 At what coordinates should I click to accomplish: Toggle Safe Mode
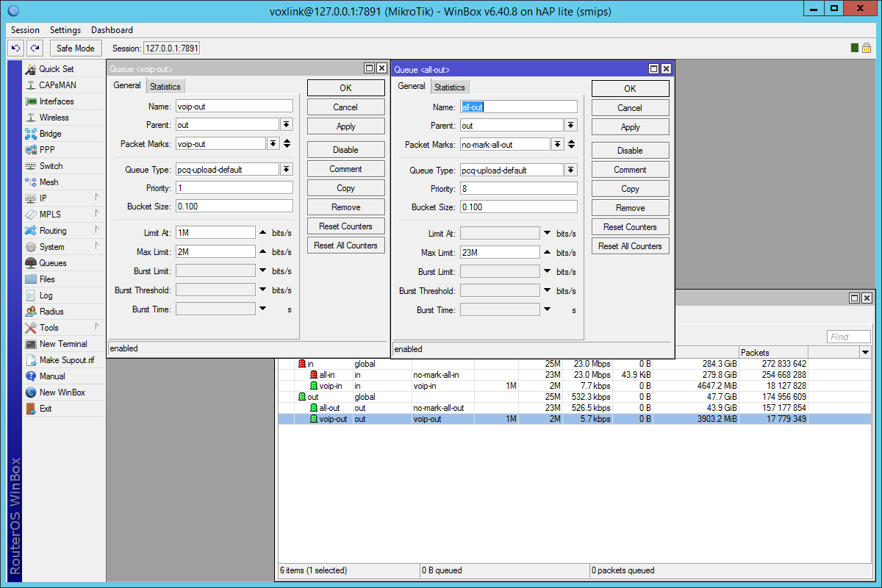pos(76,48)
